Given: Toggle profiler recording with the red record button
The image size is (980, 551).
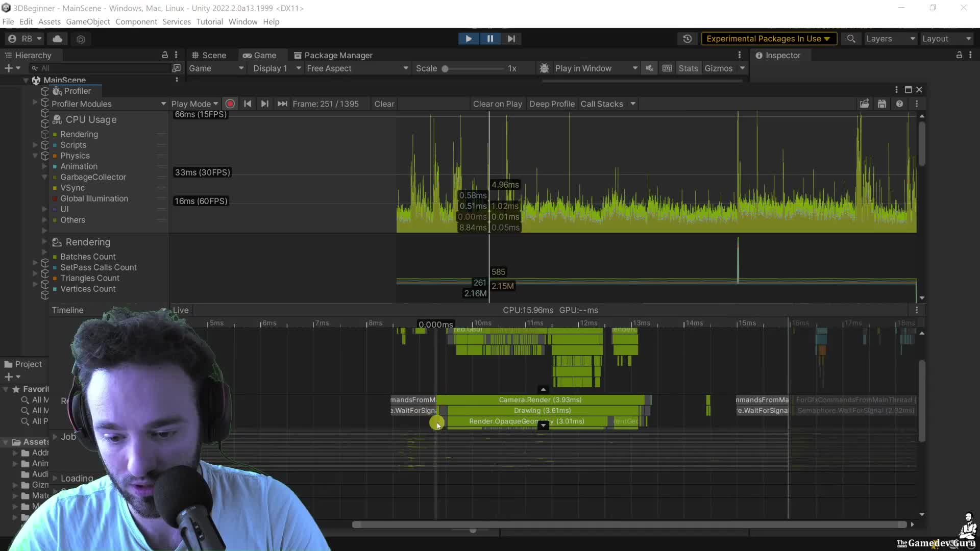Looking at the screenshot, I should coord(230,104).
